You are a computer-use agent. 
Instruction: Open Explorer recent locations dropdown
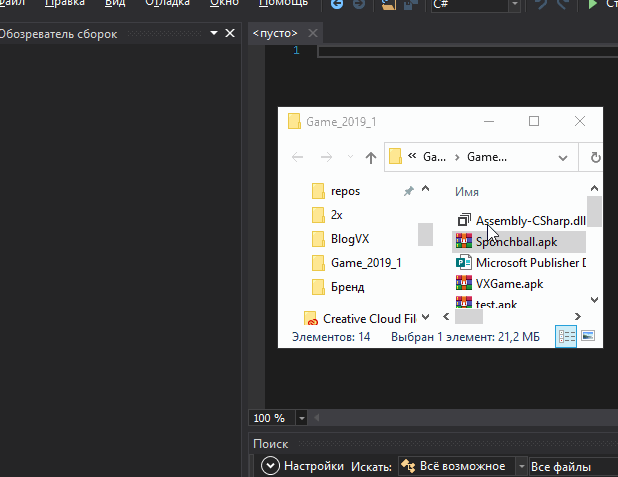[x=350, y=157]
